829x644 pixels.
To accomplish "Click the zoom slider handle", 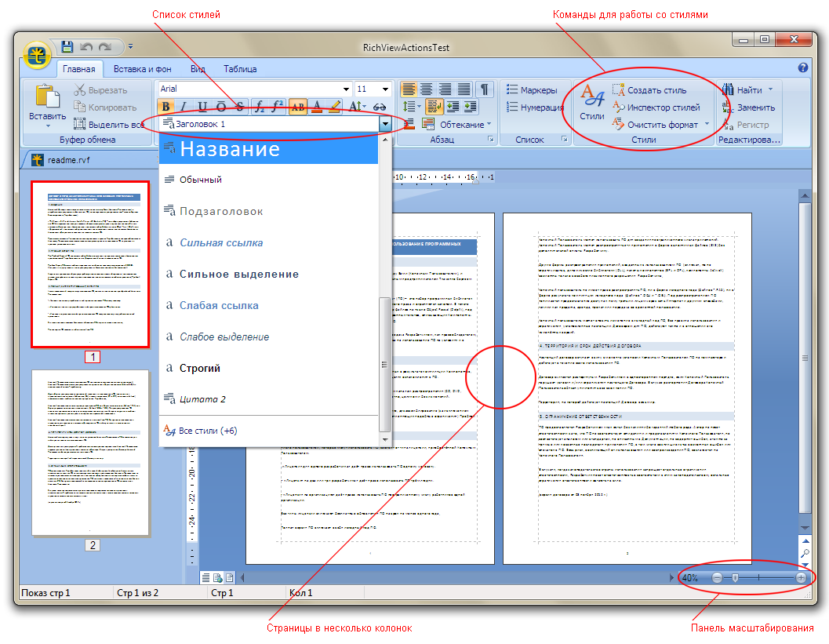I will click(735, 577).
